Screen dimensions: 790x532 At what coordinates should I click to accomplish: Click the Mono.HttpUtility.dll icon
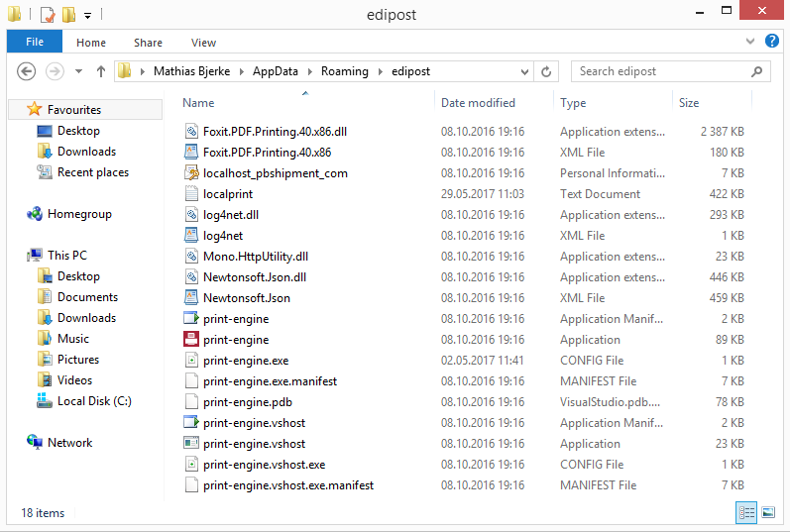[x=191, y=257]
